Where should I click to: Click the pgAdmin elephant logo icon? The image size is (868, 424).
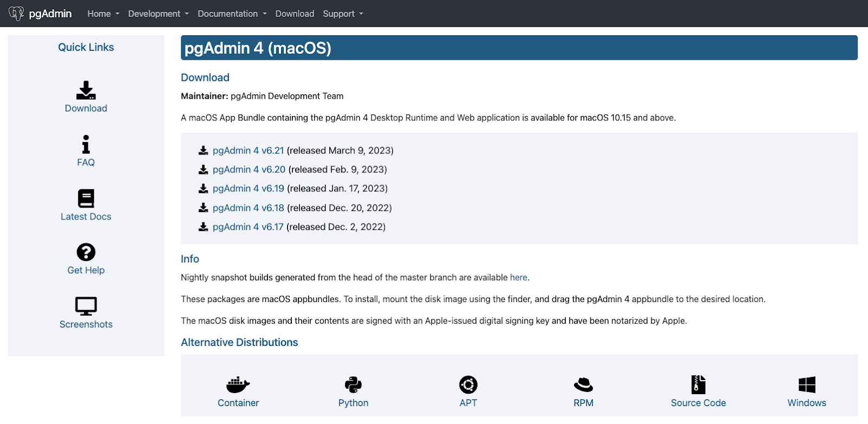(x=16, y=14)
